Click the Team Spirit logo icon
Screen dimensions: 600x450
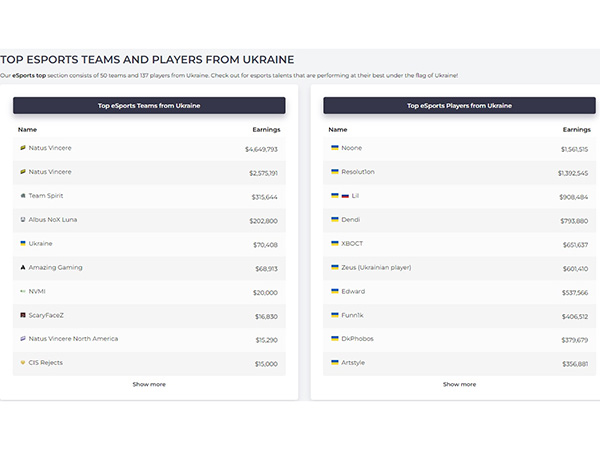point(23,196)
